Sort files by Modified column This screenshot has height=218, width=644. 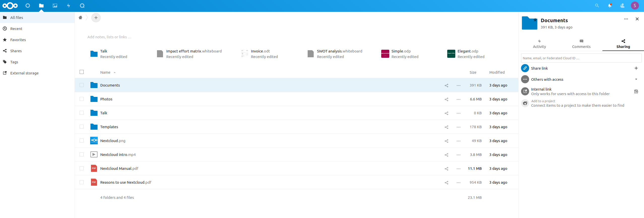(497, 72)
